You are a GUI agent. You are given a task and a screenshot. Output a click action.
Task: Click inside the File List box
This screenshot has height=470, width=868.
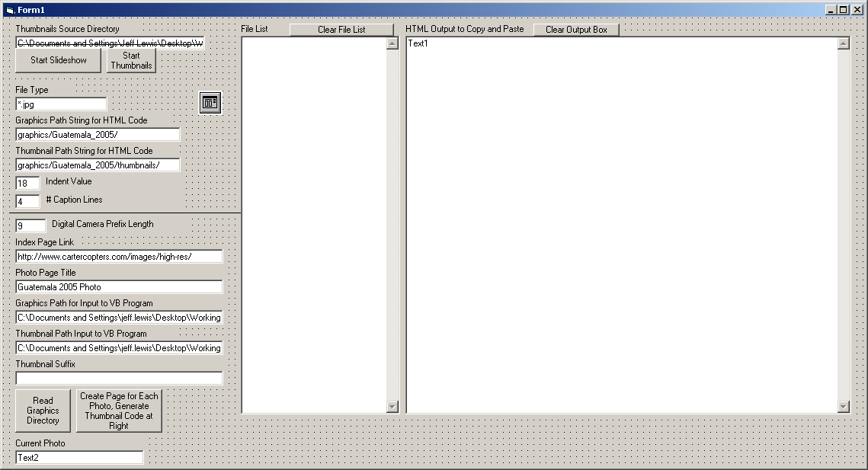(314, 225)
